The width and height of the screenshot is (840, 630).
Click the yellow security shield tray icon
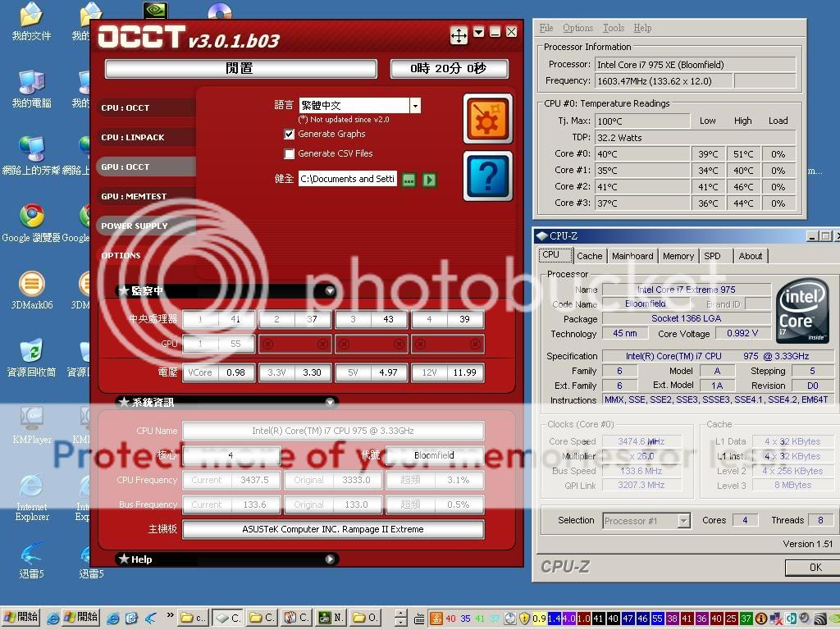point(524,619)
